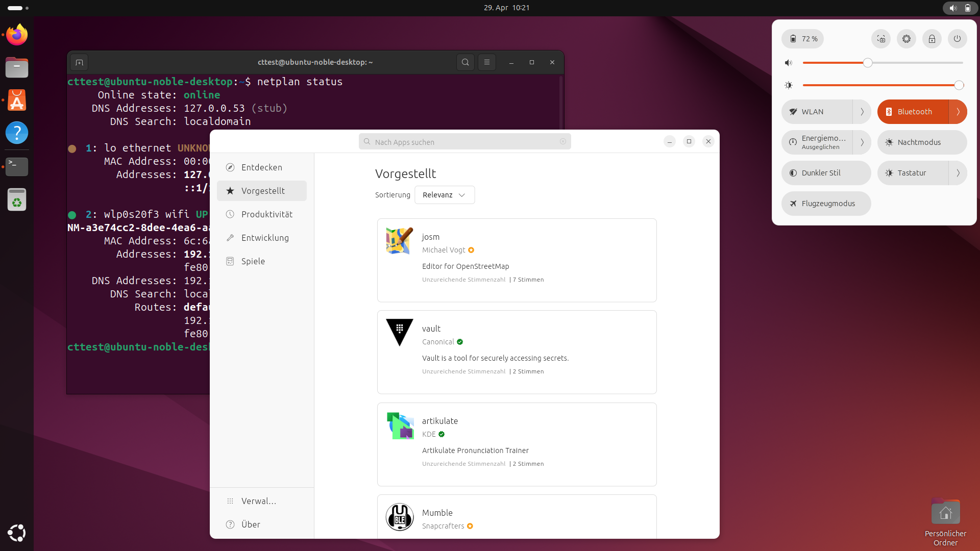Screen dimensions: 980x551
Task: Click the volume slider handle
Action: coord(868,63)
